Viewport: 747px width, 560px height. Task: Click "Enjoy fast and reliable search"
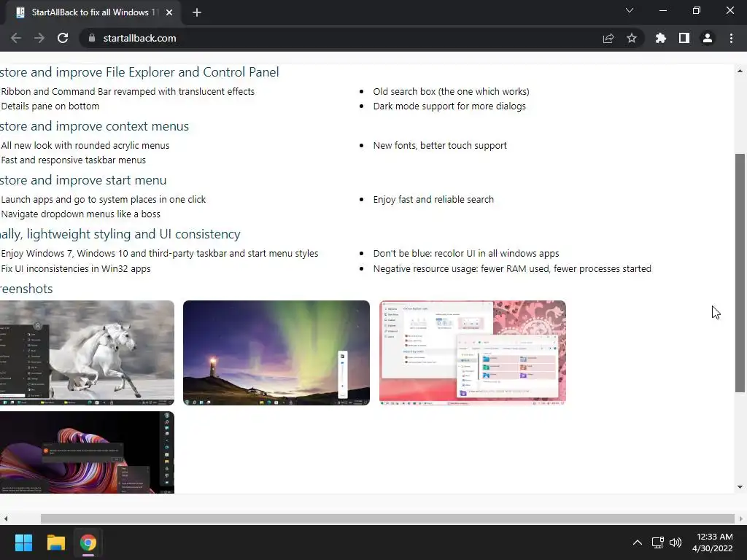433,200
